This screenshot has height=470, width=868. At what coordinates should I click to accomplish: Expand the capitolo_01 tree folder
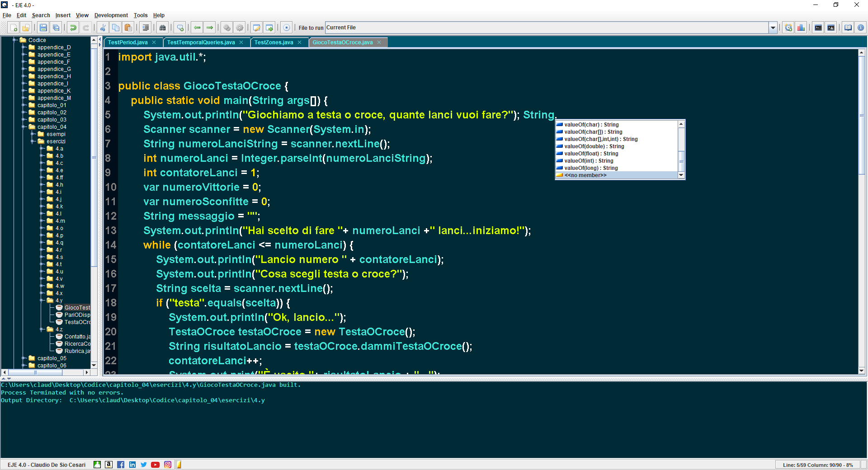[x=24, y=105]
